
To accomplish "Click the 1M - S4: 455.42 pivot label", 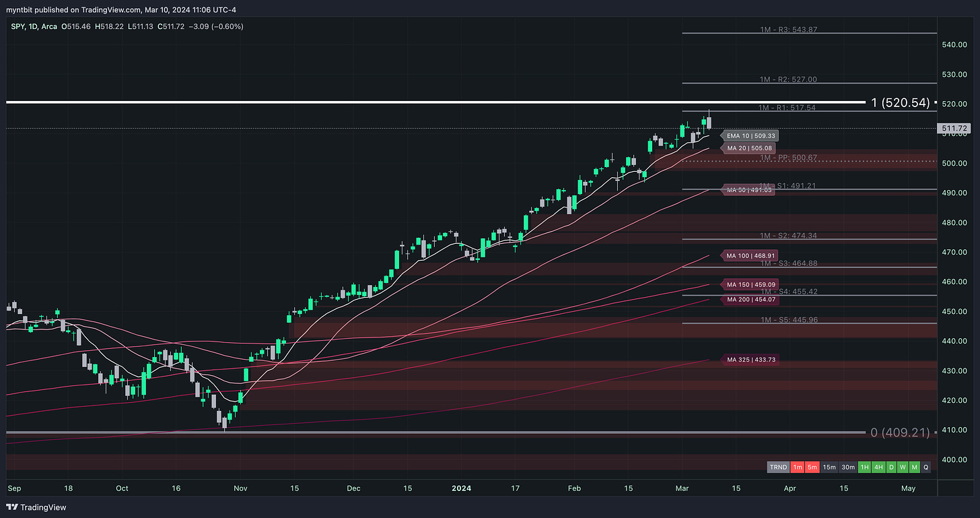I will coord(788,292).
